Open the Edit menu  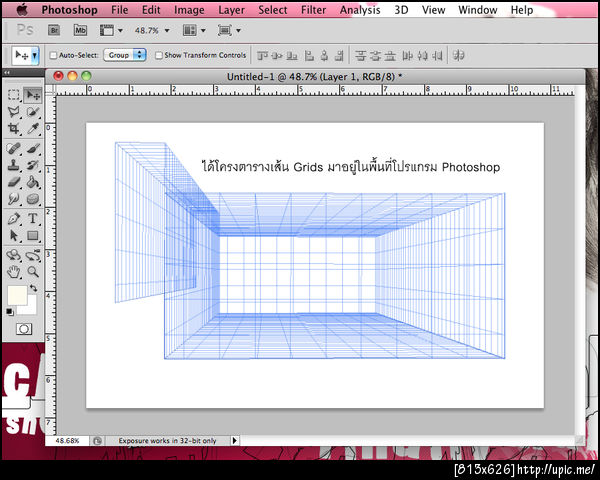(151, 10)
